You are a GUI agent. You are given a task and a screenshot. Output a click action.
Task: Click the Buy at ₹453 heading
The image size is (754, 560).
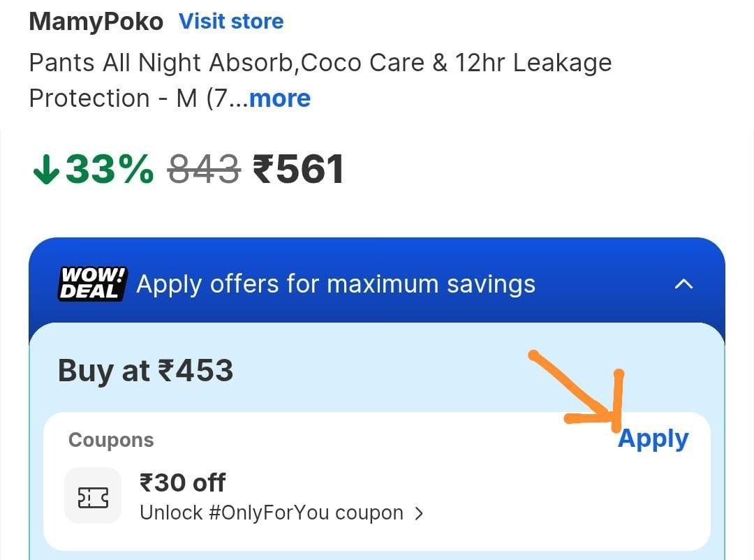coord(145,370)
